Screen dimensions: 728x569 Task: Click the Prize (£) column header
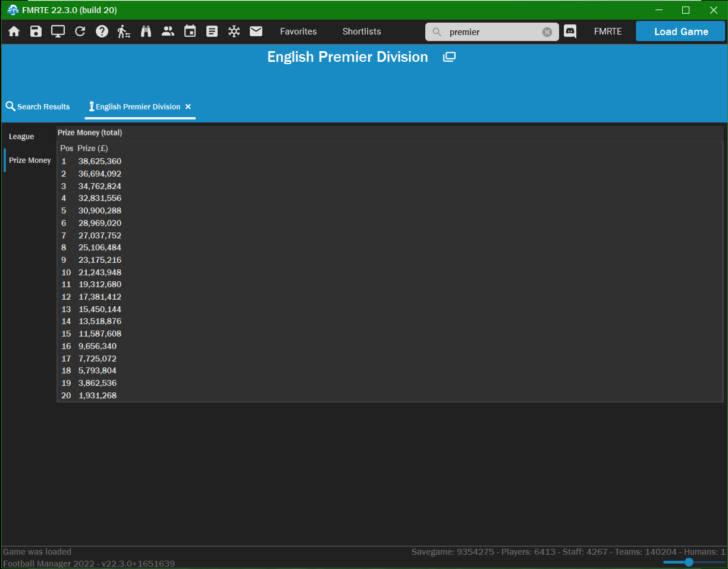pyautogui.click(x=93, y=148)
